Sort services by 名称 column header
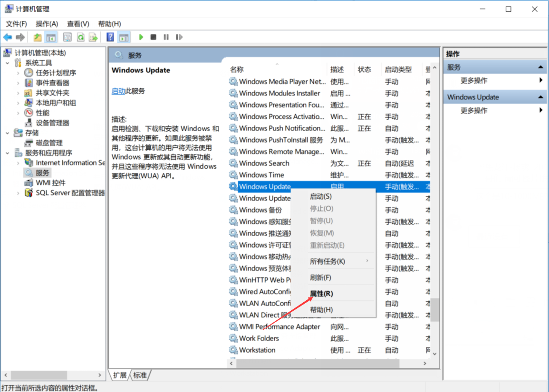 277,69
